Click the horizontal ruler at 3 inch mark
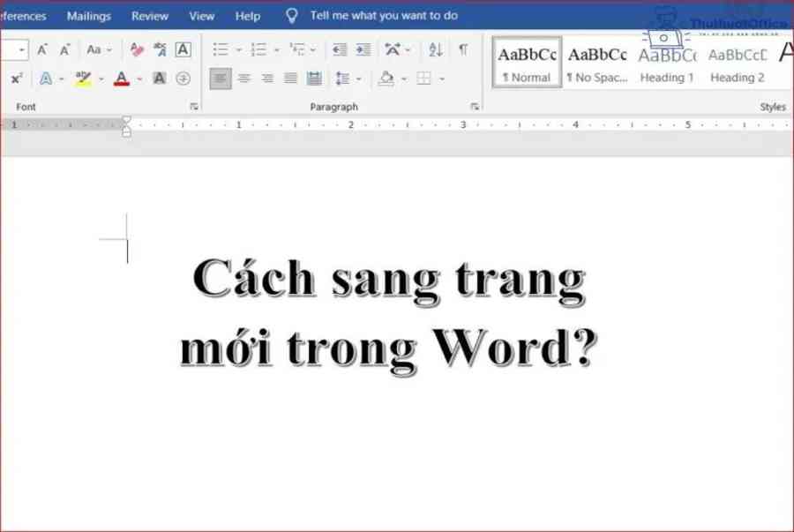This screenshot has width=794, height=532. click(463, 124)
